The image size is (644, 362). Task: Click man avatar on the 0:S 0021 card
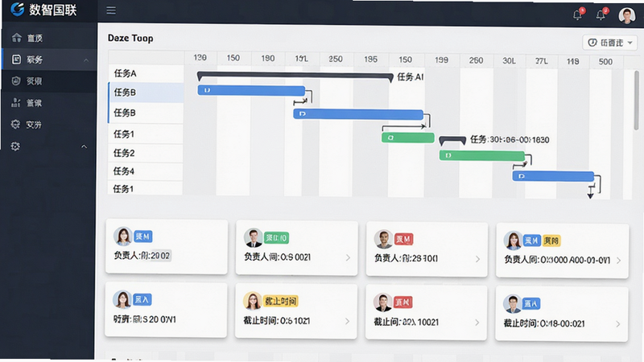pyautogui.click(x=253, y=237)
